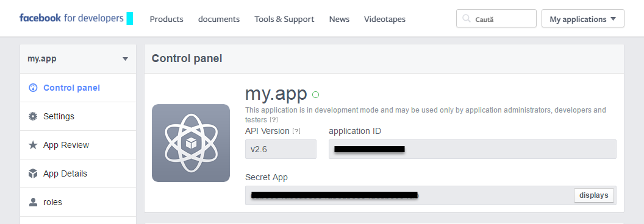The image size is (644, 224).
Task: Click the gear icon next to Settings
Action: click(33, 116)
